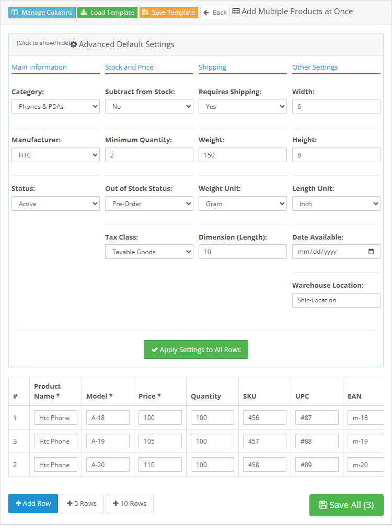Add one row with Add Row button
The height and width of the screenshot is (532, 392).
click(33, 503)
